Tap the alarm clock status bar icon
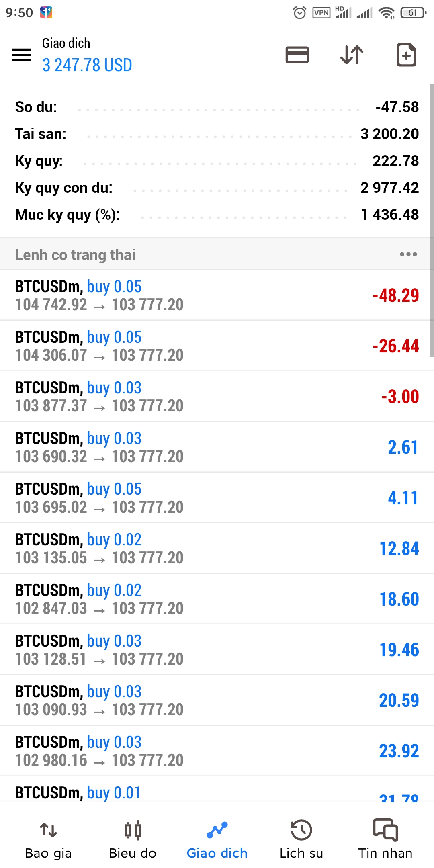 (299, 13)
